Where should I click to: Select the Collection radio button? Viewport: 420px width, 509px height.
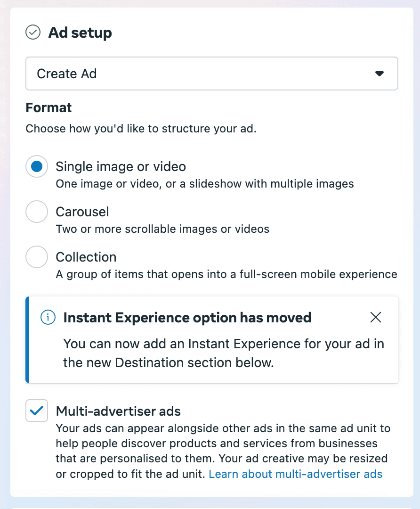pos(37,257)
